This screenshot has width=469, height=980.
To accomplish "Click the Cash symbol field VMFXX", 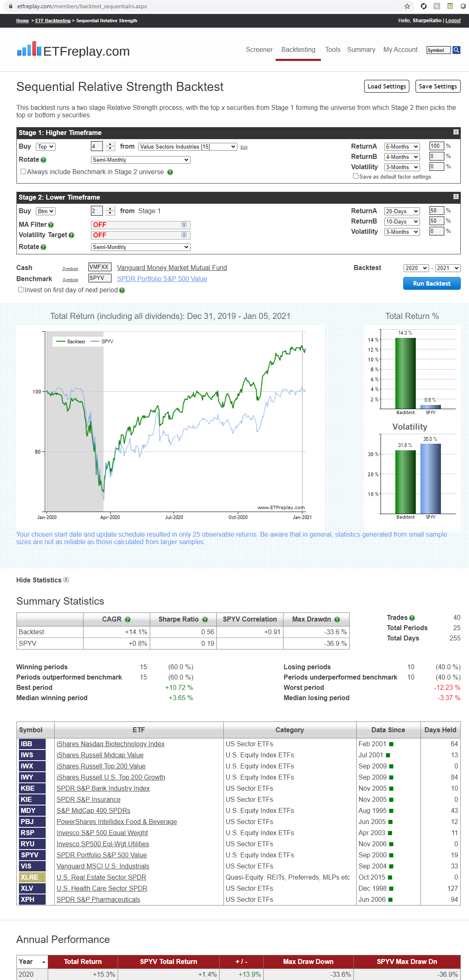I will (x=100, y=267).
